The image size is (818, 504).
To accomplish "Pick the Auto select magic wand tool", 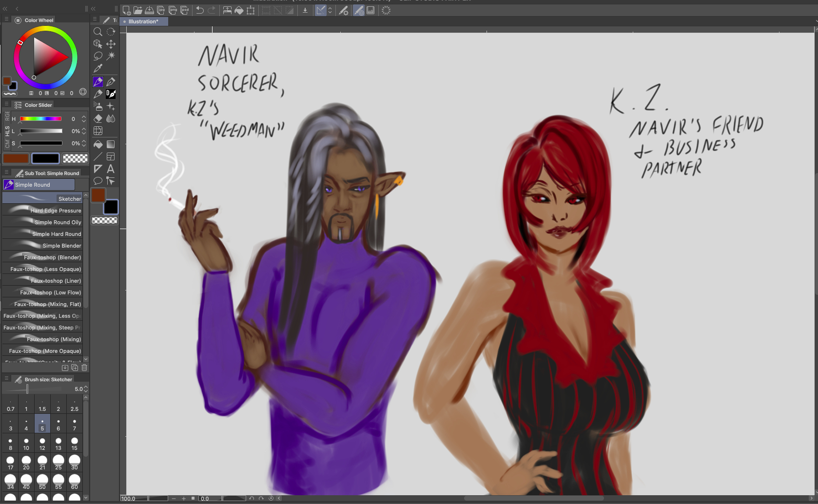I will tap(111, 56).
